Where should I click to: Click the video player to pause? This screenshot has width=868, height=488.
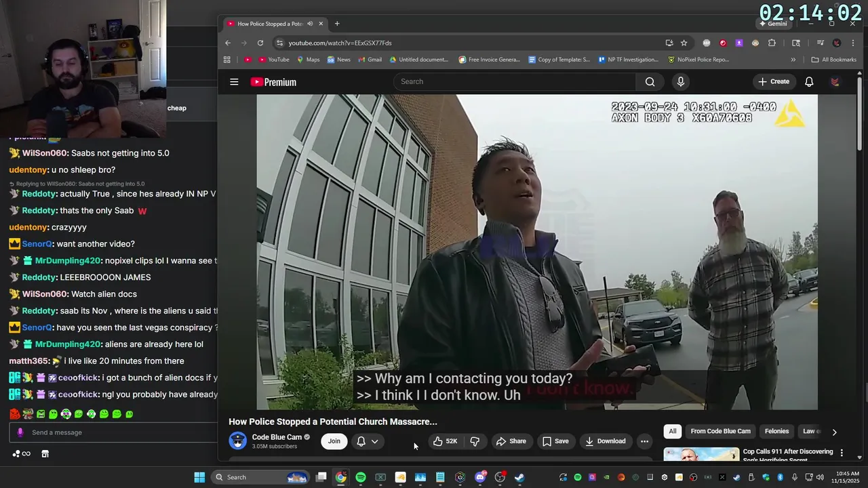click(537, 252)
